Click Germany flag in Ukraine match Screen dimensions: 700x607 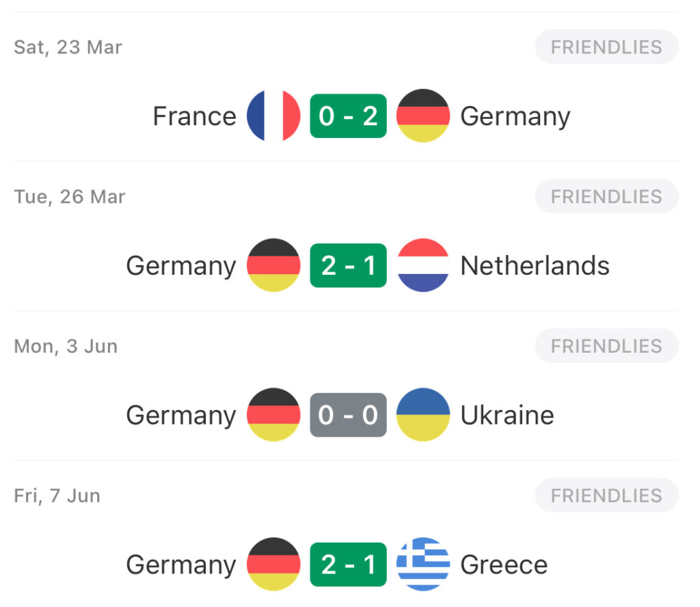tap(273, 415)
